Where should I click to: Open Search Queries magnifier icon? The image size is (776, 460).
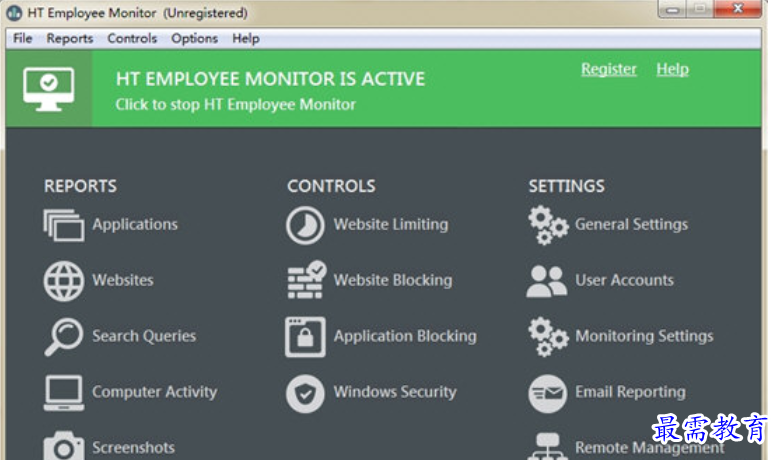(x=63, y=337)
